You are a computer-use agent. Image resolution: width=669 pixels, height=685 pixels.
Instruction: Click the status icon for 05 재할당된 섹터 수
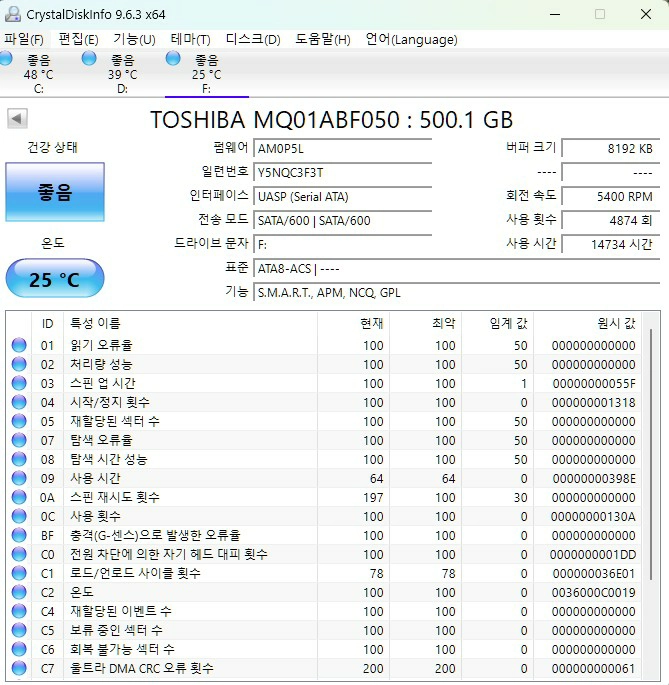(x=19, y=421)
